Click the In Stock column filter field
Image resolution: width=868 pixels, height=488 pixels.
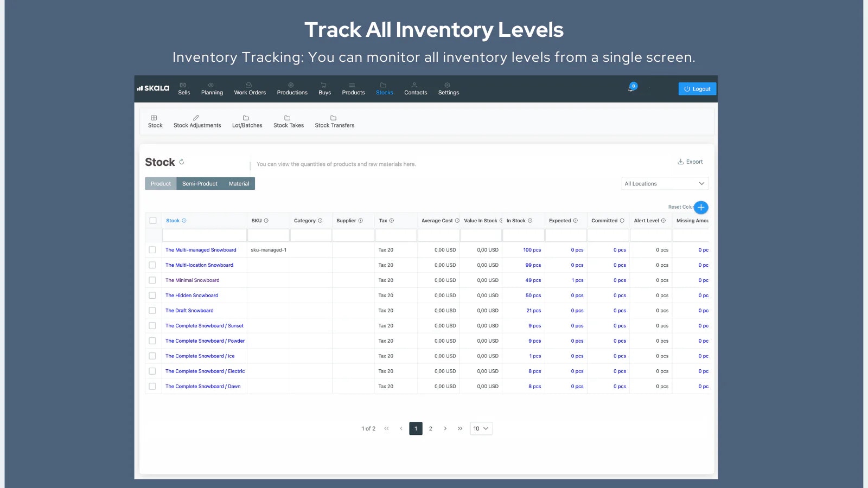(x=524, y=235)
